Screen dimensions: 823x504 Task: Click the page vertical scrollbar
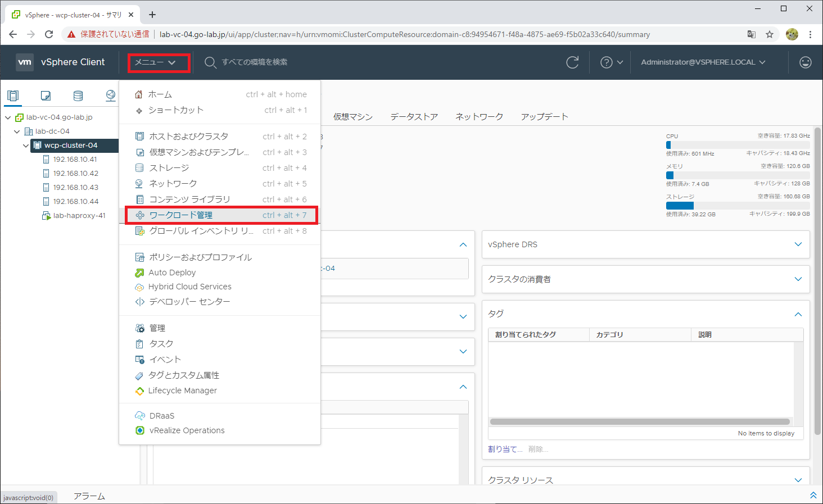(x=818, y=281)
